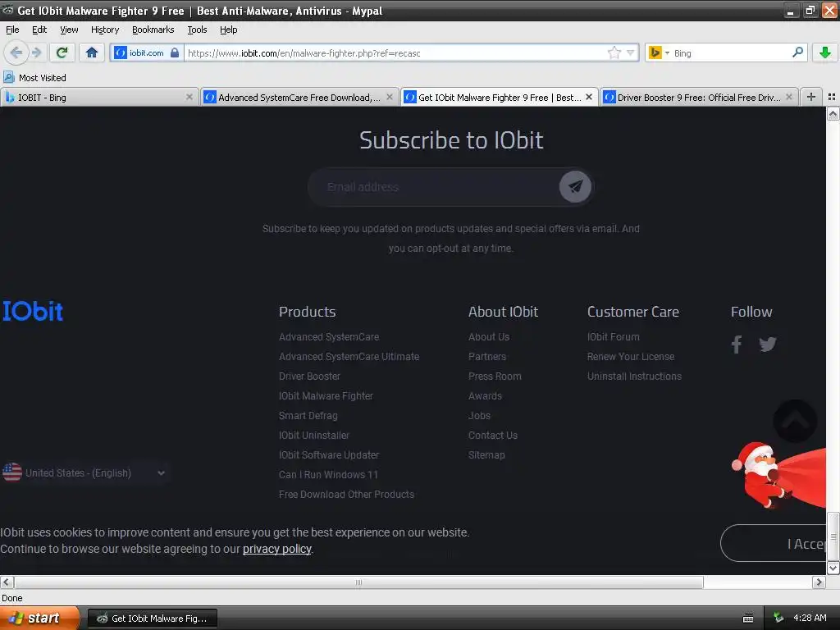Open the Jobs link
Viewport: 840px width, 630px height.
tap(479, 416)
